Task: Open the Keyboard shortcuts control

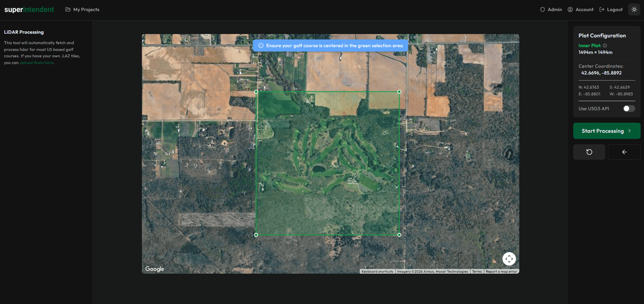Action: click(377, 271)
